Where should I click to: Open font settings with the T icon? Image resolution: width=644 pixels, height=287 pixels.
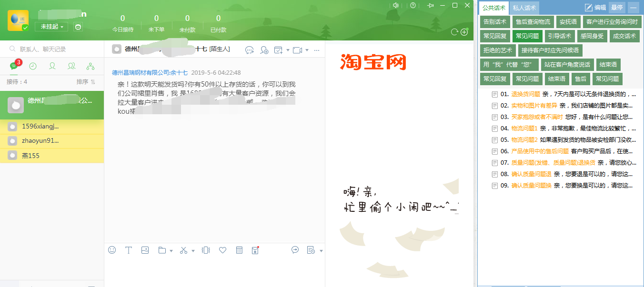(128, 250)
